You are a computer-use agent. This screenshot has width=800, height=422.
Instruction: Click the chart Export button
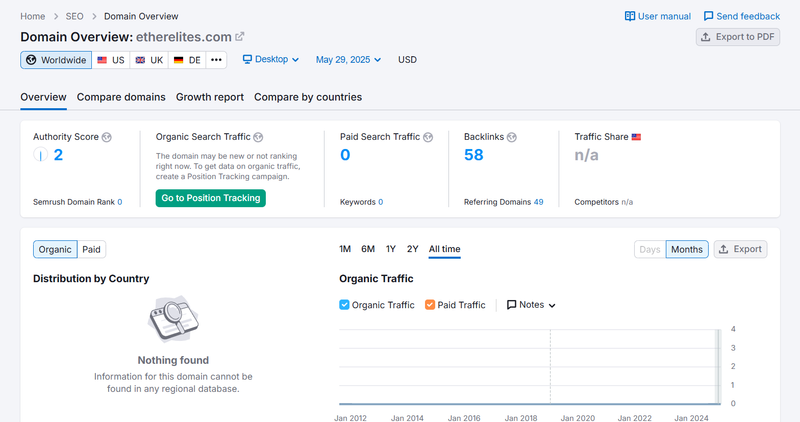(740, 249)
